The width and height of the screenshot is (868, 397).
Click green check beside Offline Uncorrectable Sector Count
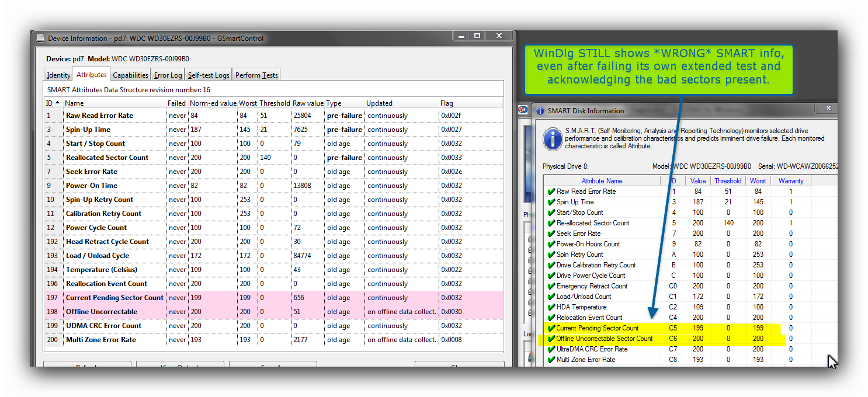click(551, 339)
